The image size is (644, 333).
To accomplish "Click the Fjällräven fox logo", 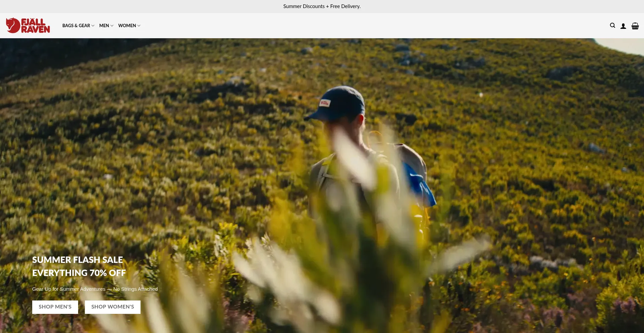I will coord(28,25).
